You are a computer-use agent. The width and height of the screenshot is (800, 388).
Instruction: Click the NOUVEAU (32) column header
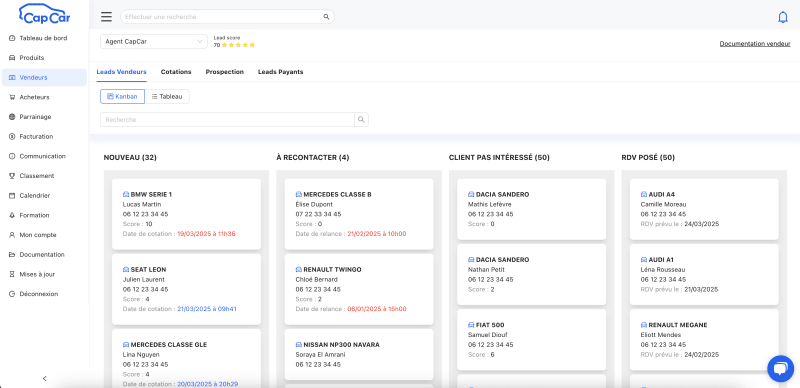tap(130, 158)
